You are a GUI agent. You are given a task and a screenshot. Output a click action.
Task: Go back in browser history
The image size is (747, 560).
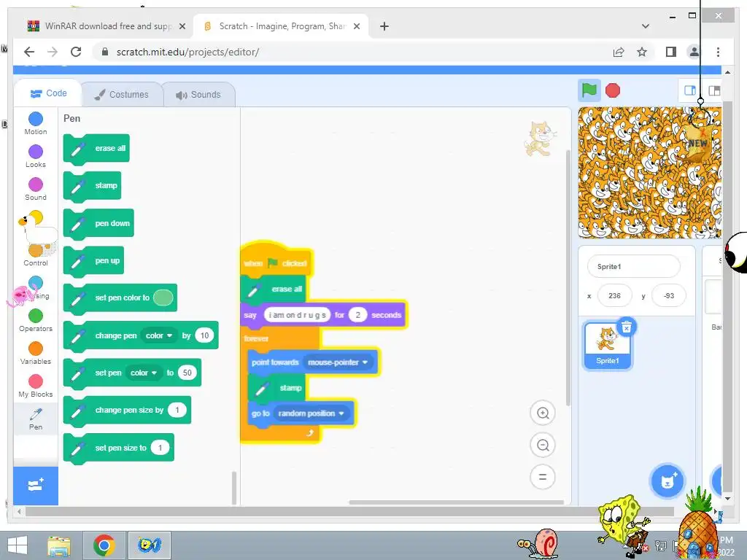coord(29,52)
